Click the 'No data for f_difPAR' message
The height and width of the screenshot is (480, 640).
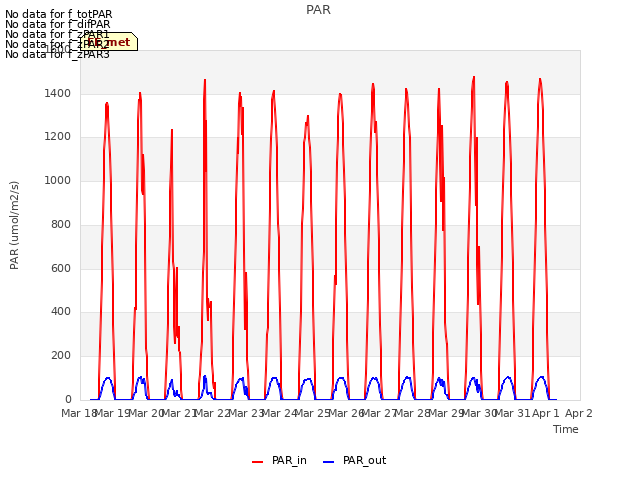(58, 24)
